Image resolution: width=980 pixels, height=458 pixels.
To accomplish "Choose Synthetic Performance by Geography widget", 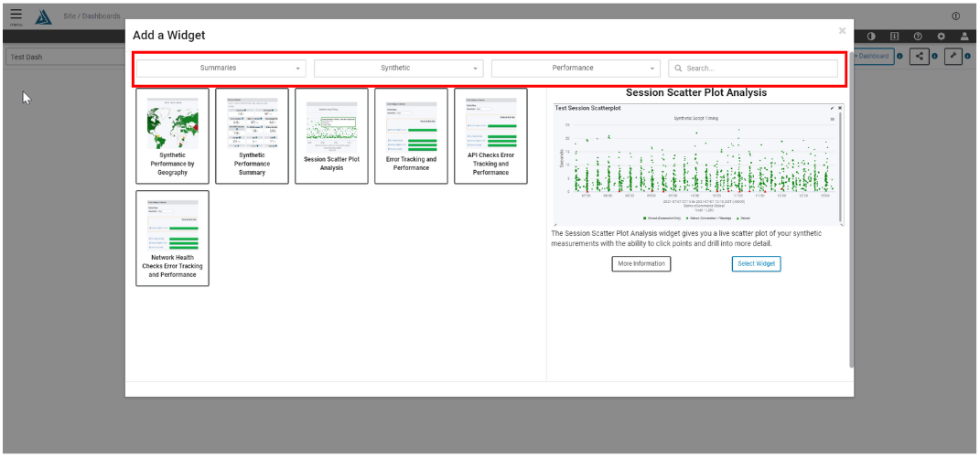I will click(172, 135).
